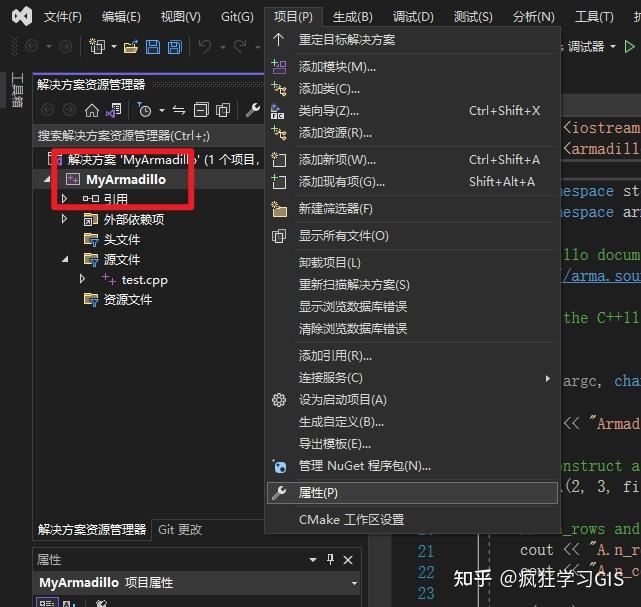Open the 视图(V) menu
The height and width of the screenshot is (607, 641).
180,17
